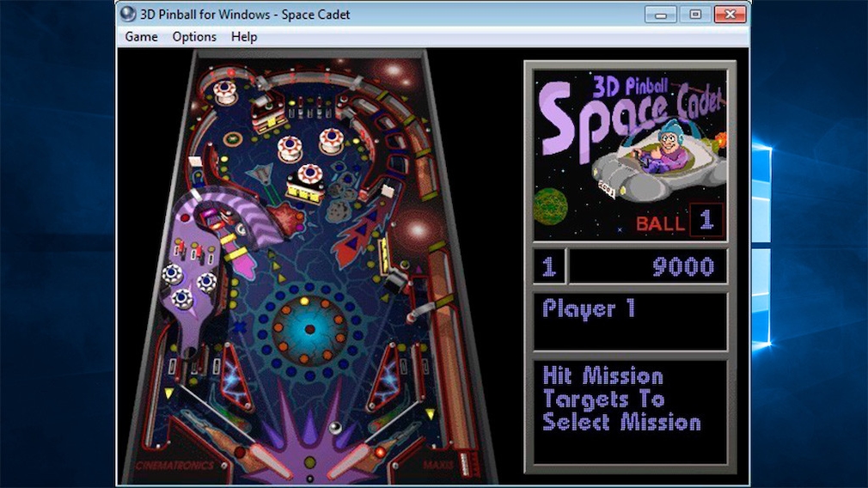Click the score value 9000
Viewport: 868px width, 488px height.
pos(682,266)
